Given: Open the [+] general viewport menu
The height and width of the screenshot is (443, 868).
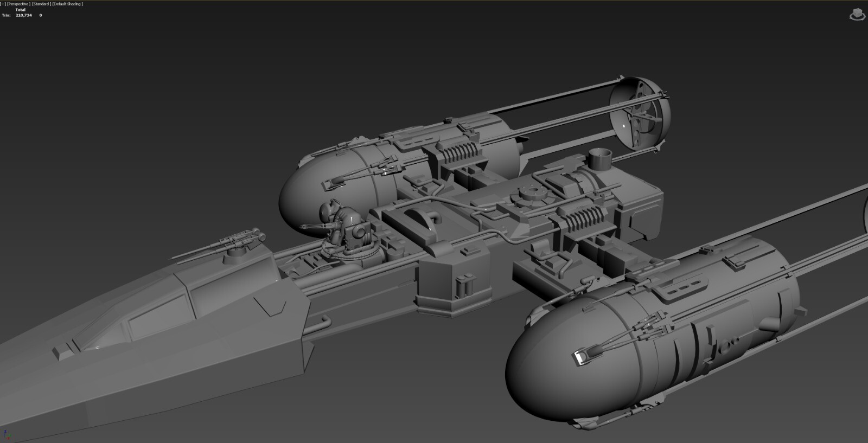Looking at the screenshot, I should tap(3, 4).
